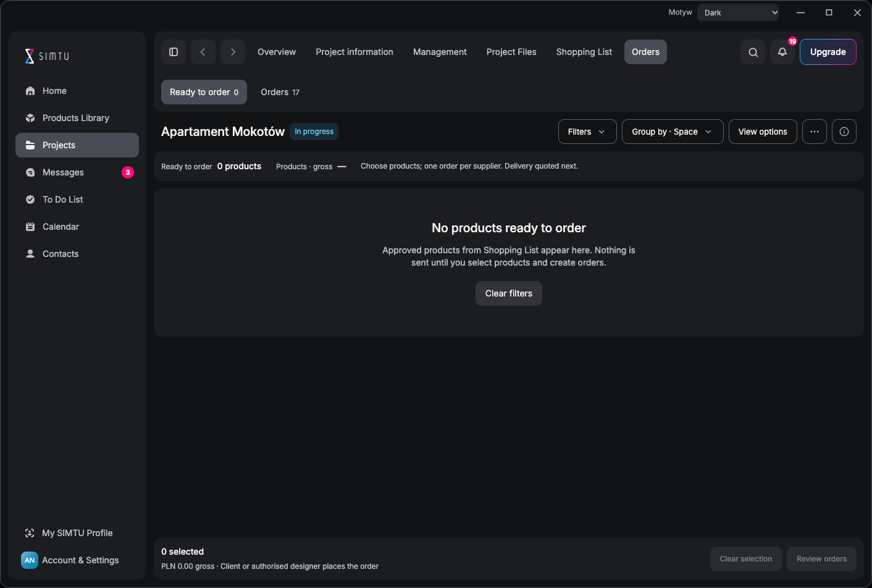Open the three-dots more menu
The width and height of the screenshot is (872, 588).
click(815, 132)
